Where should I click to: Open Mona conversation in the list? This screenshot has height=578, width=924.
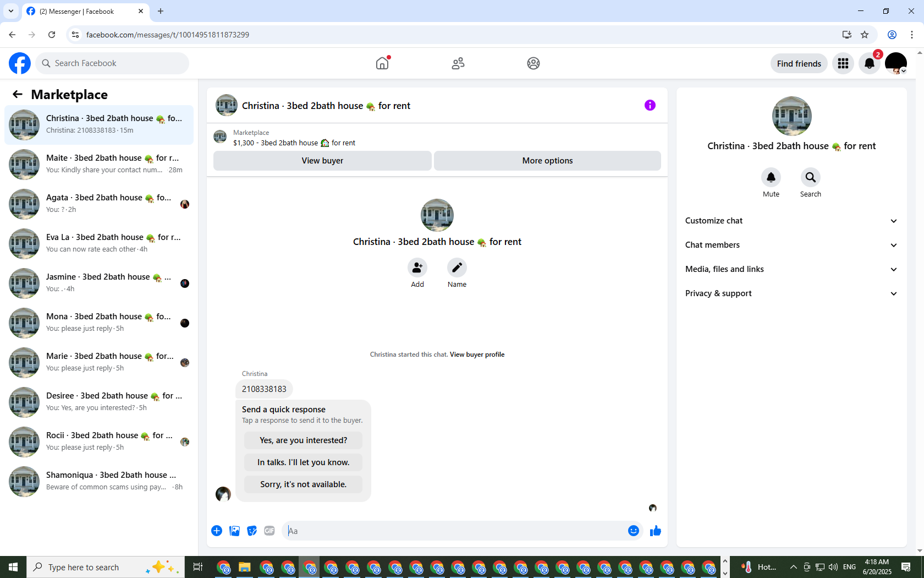click(x=99, y=323)
